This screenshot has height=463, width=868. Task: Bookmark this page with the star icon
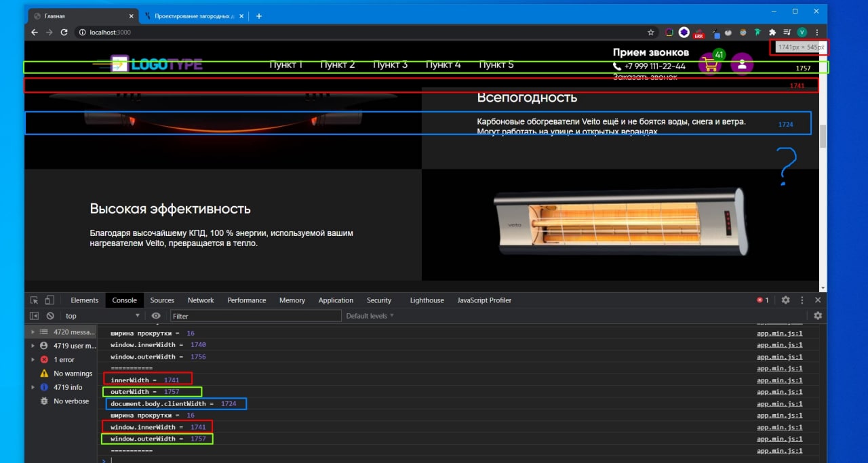point(651,32)
